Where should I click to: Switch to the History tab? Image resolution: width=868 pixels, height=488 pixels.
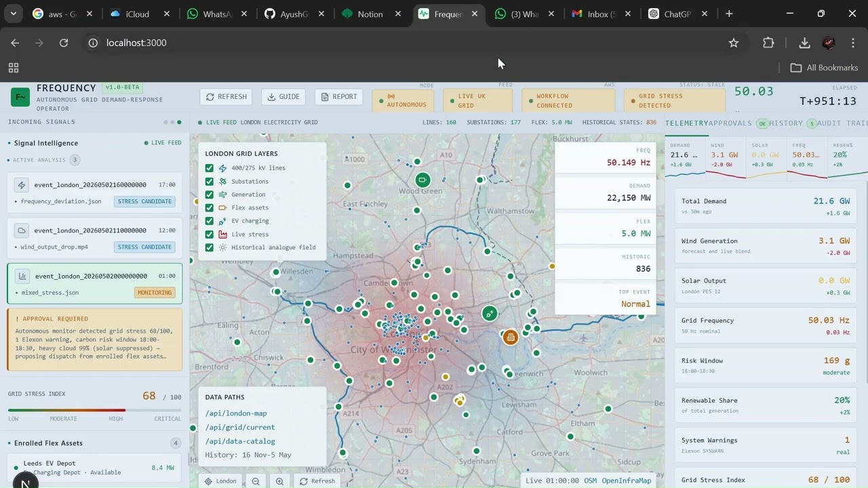[x=792, y=123]
